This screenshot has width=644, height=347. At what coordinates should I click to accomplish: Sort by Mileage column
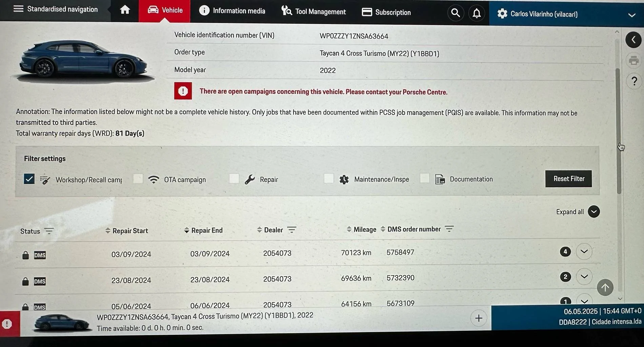pyautogui.click(x=361, y=229)
